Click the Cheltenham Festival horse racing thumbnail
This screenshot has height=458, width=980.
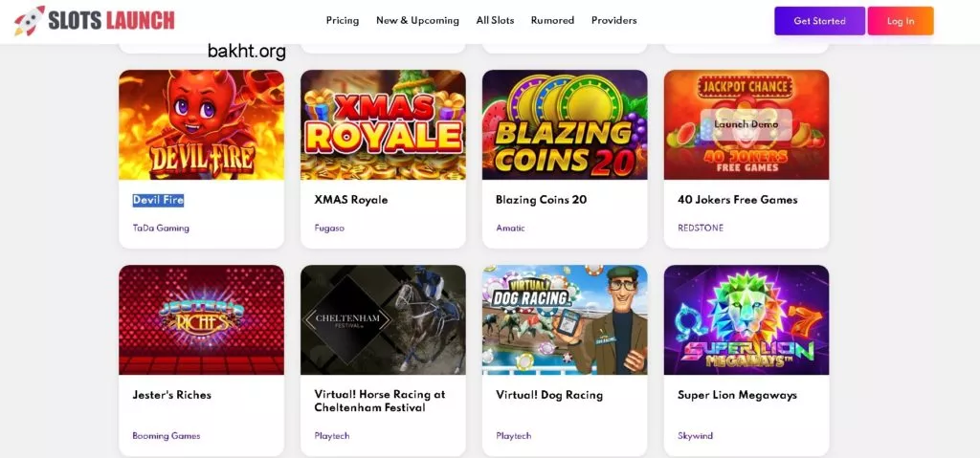(x=383, y=319)
